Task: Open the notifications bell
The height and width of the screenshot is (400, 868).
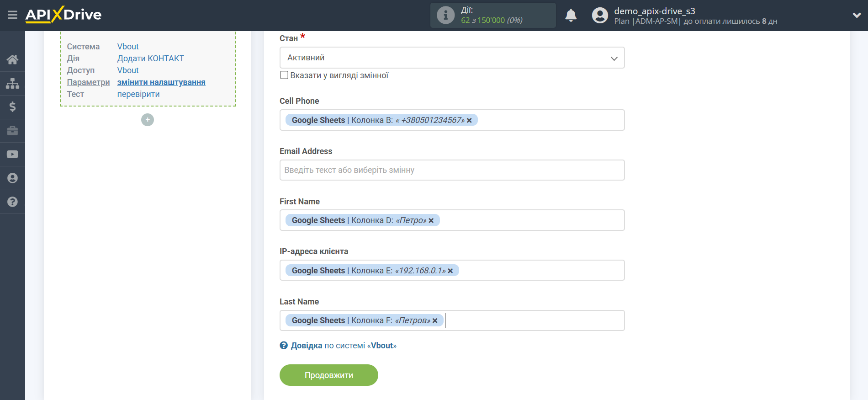Action: pyautogui.click(x=571, y=16)
